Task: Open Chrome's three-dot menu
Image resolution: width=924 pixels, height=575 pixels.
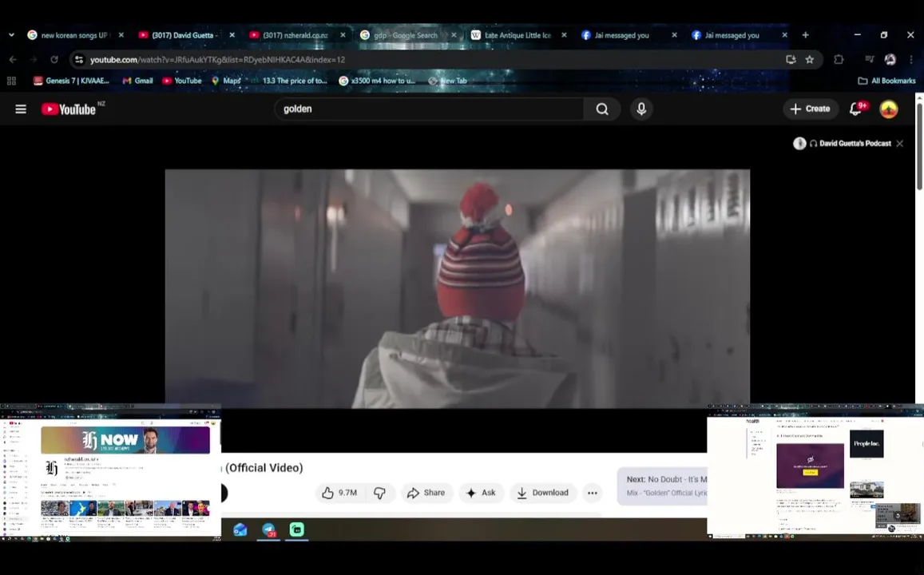Action: tap(911, 60)
